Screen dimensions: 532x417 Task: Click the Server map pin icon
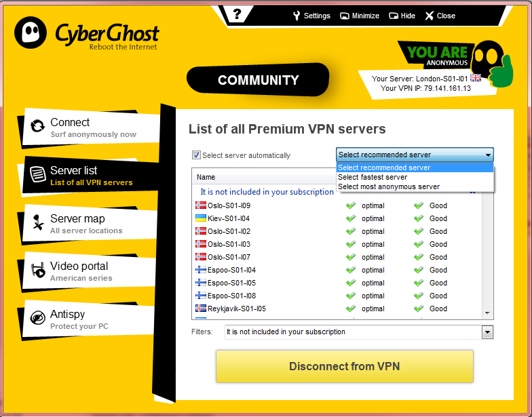click(x=38, y=222)
